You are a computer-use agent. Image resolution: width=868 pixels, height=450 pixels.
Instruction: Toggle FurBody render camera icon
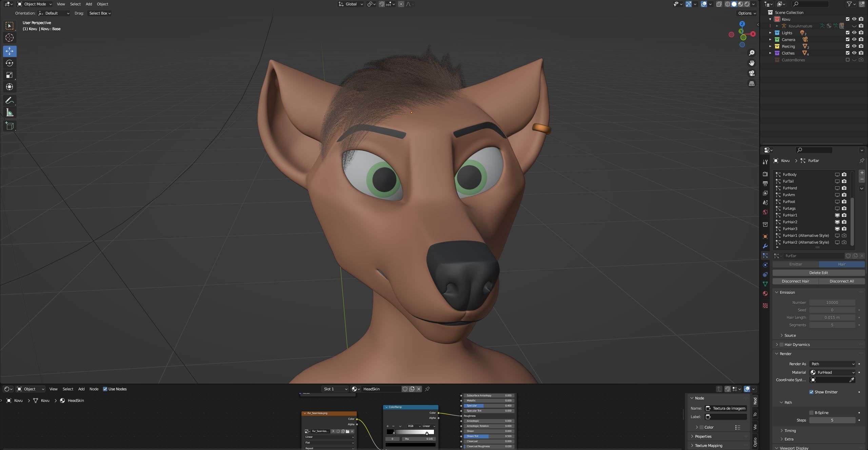pyautogui.click(x=844, y=175)
